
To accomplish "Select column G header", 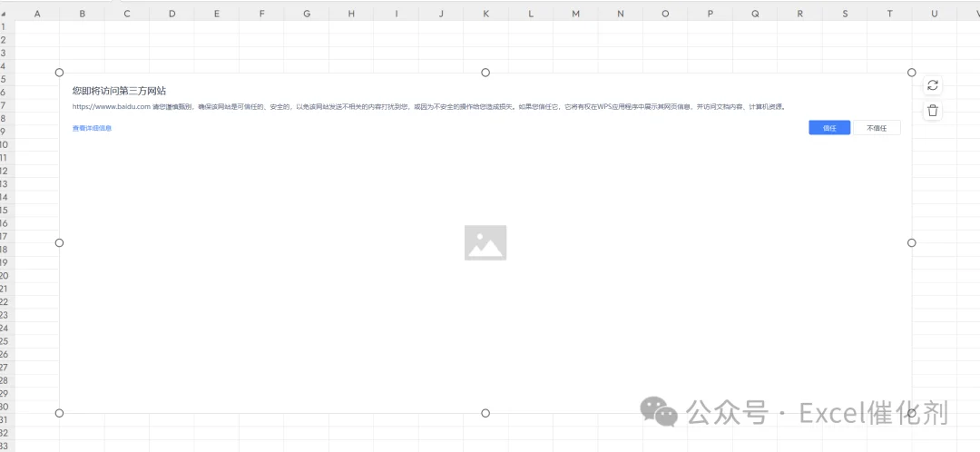I will click(x=307, y=14).
